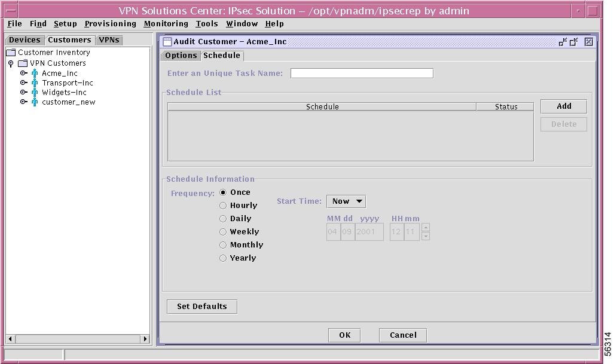Open the Monitoring menu
The width and height of the screenshot is (614, 364).
[x=166, y=24]
